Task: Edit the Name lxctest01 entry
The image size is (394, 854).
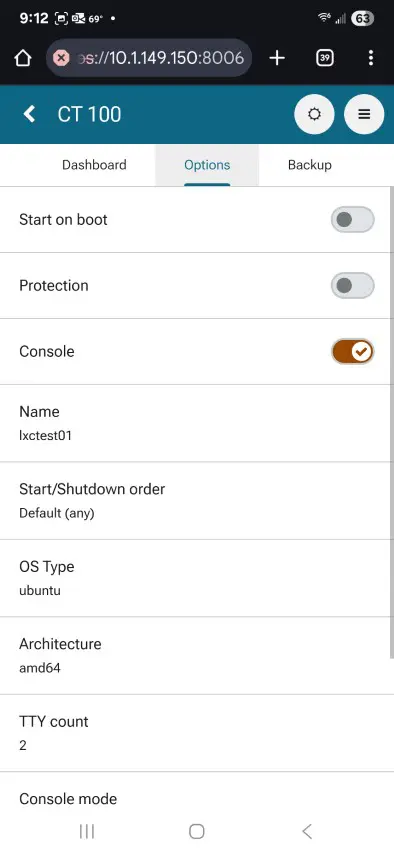Action: (195, 423)
